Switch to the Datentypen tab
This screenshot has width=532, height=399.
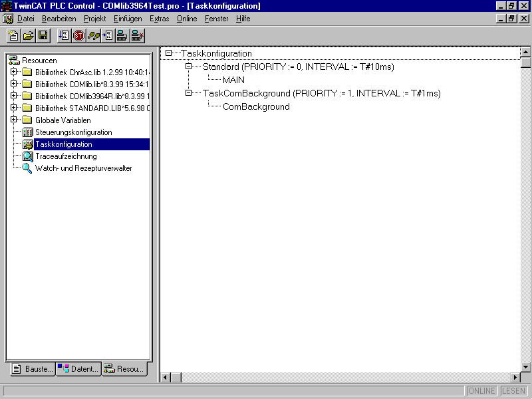(78, 369)
